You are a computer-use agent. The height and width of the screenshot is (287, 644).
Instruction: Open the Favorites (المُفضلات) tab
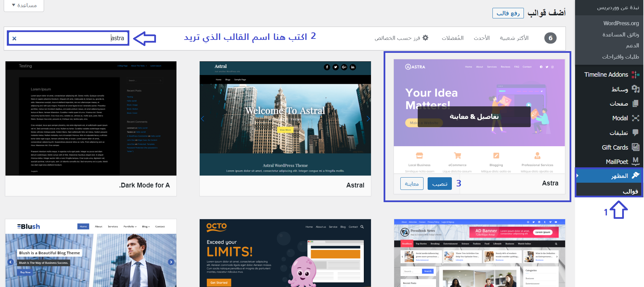pyautogui.click(x=453, y=38)
